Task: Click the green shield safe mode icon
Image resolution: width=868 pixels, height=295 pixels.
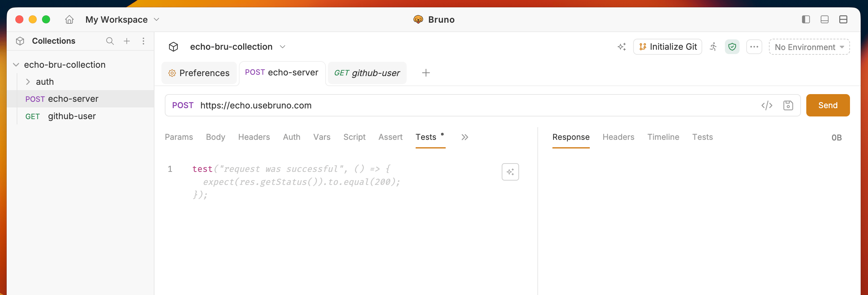Action: click(732, 47)
